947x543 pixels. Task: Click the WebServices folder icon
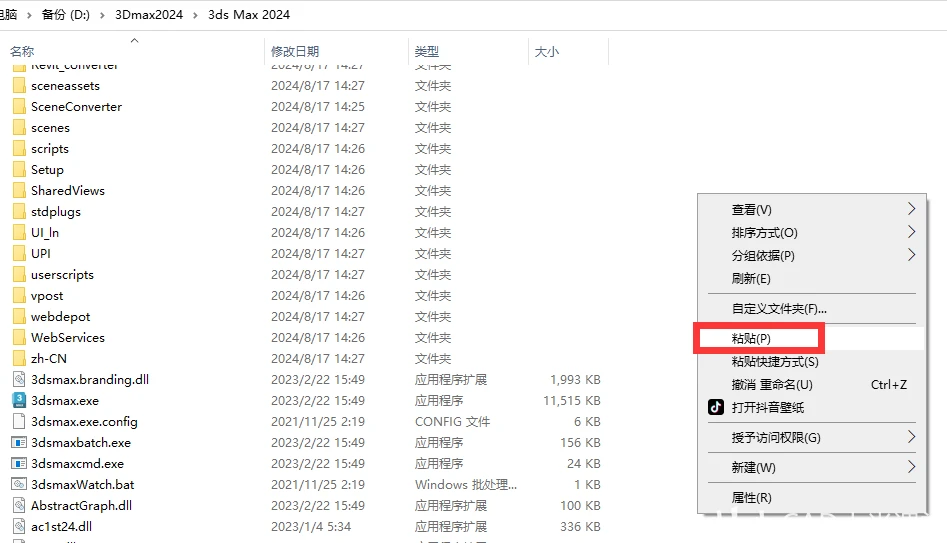(x=19, y=338)
